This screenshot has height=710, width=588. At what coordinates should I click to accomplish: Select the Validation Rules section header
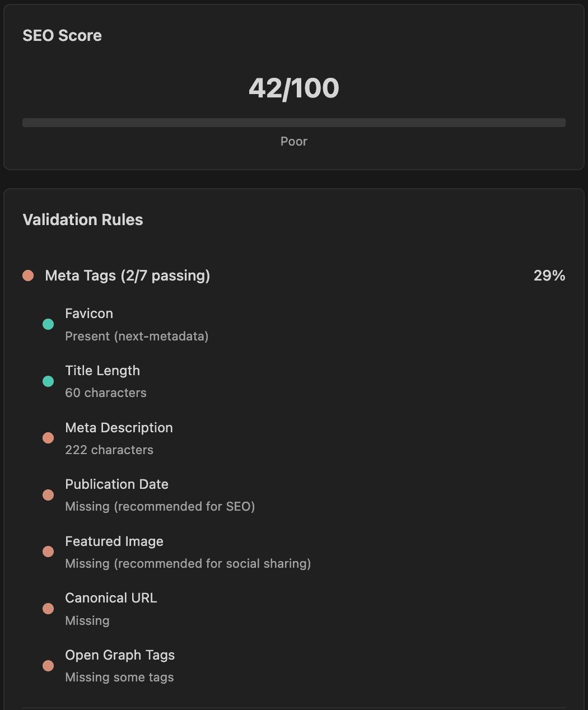[82, 219]
